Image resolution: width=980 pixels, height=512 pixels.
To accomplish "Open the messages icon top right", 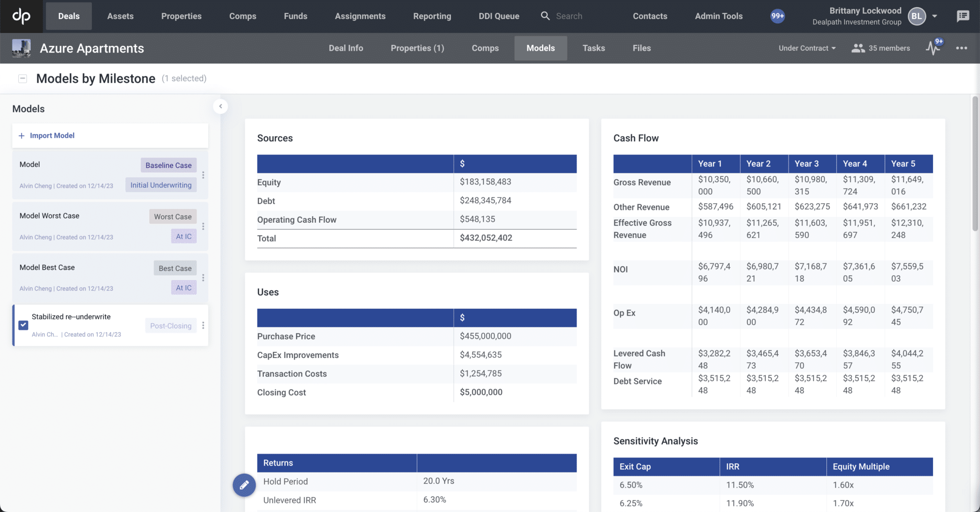I will click(963, 16).
